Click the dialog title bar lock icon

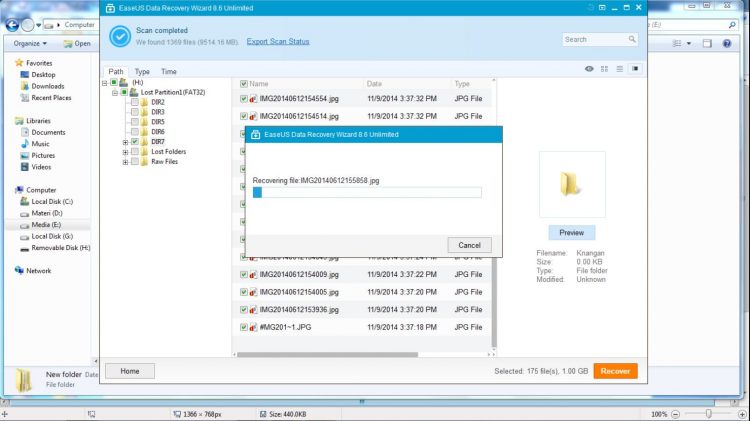pos(255,134)
